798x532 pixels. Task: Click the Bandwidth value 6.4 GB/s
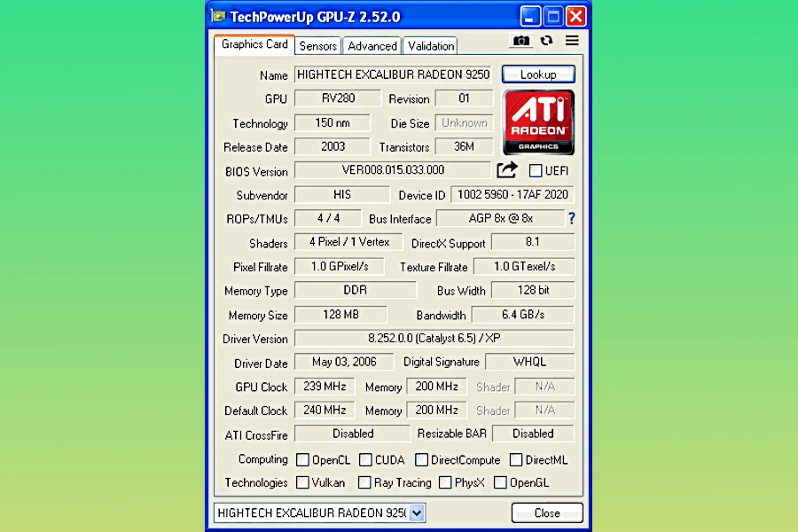[523, 315]
